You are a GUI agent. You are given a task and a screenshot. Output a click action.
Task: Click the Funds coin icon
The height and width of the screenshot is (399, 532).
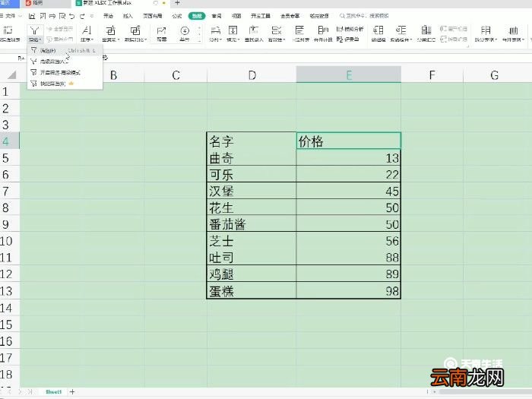click(x=185, y=31)
